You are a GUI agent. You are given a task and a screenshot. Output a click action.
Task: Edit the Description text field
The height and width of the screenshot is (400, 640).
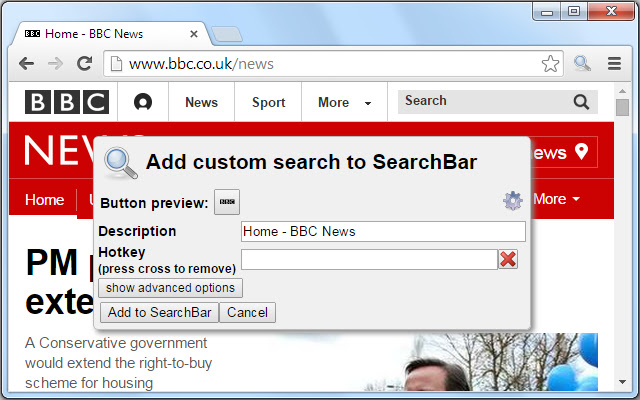coord(383,231)
